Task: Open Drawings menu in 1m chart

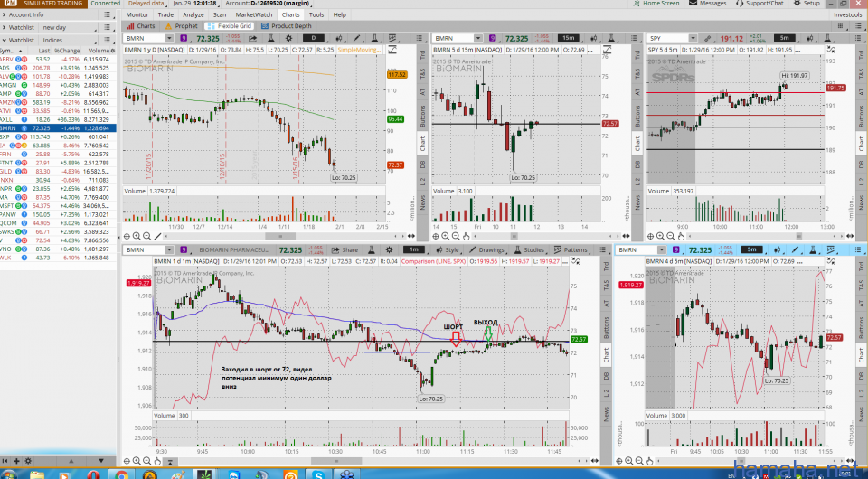Action: (486, 250)
